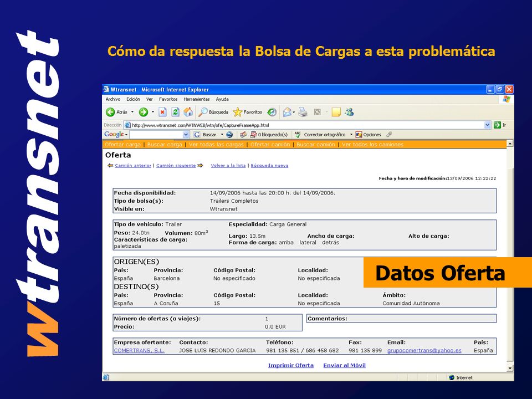Select Buscar camión in nav bar

pyautogui.click(x=315, y=145)
